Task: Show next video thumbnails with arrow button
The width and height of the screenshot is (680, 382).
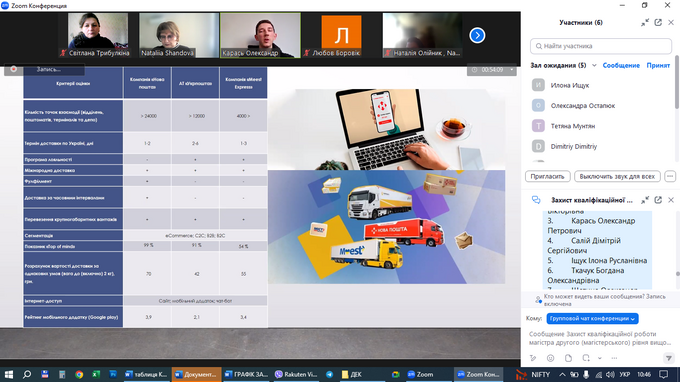Action: point(477,35)
